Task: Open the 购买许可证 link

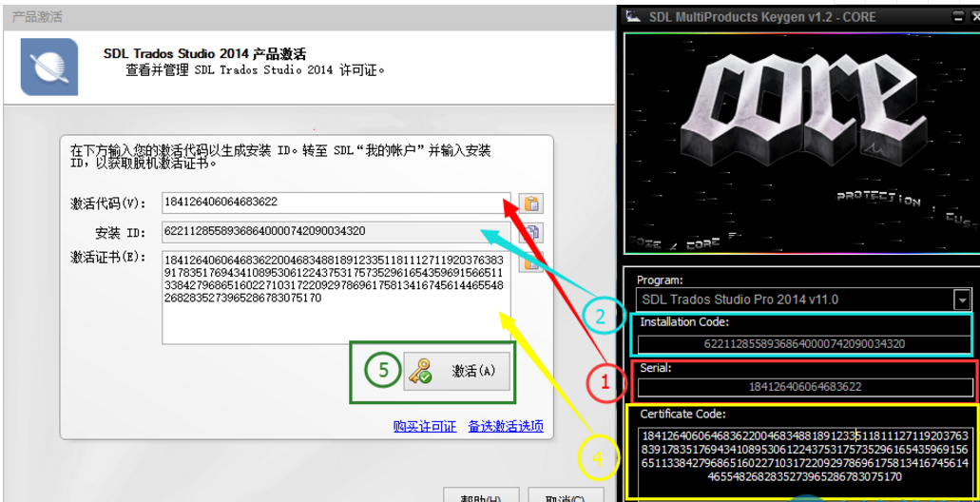Action: (x=425, y=426)
